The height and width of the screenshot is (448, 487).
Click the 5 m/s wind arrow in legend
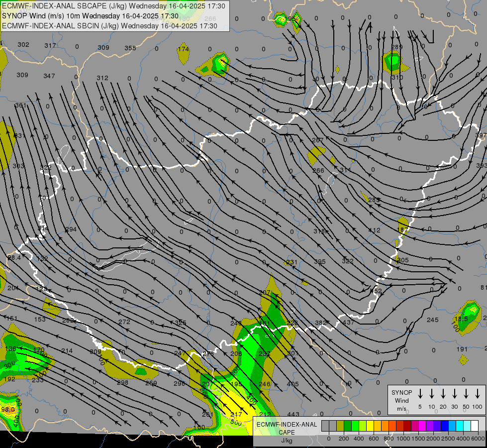click(420, 394)
